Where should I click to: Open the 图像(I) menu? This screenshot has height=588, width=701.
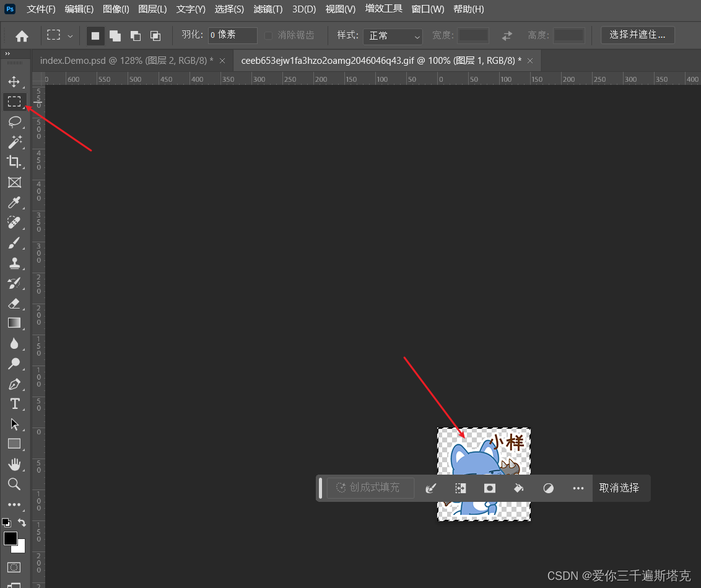click(x=116, y=9)
